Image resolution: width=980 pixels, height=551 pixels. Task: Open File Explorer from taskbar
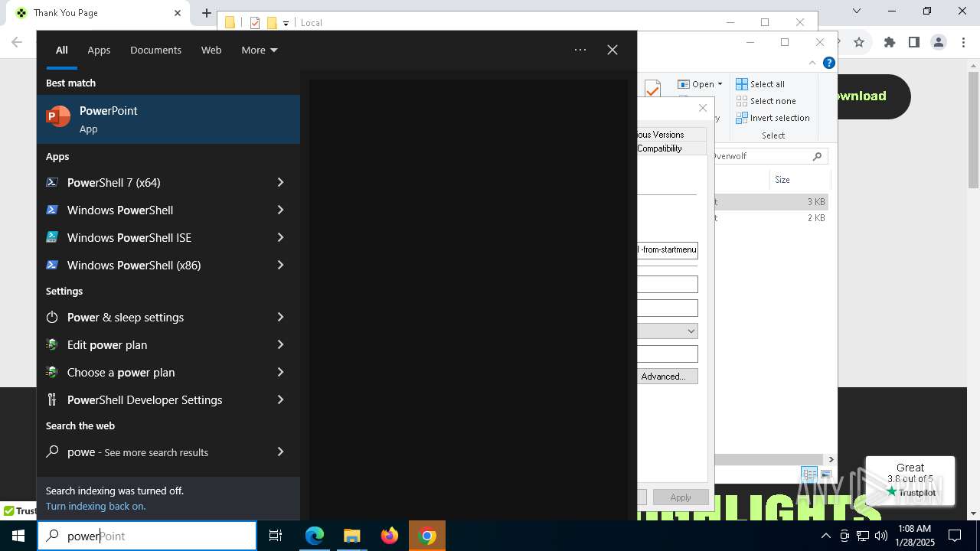click(351, 536)
